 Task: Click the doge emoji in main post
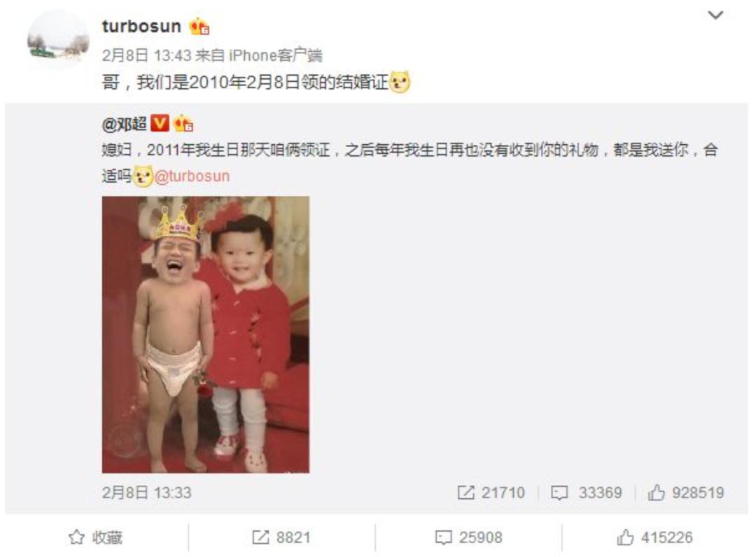(400, 82)
